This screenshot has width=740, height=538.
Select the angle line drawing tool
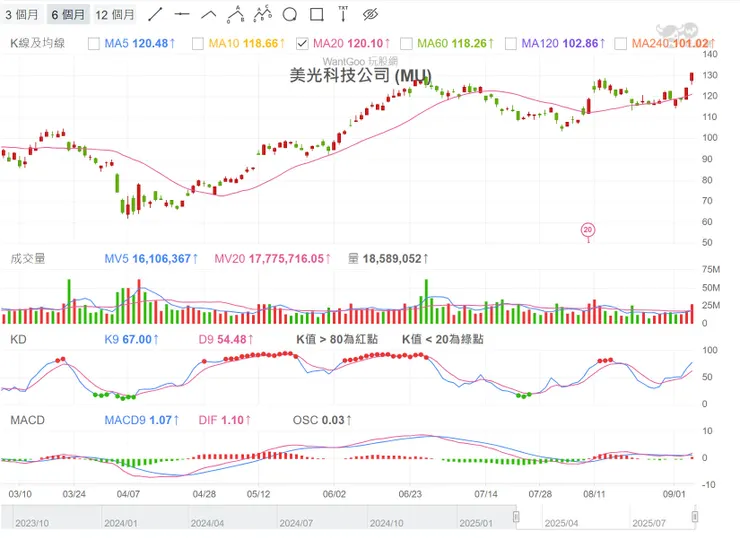coord(209,15)
